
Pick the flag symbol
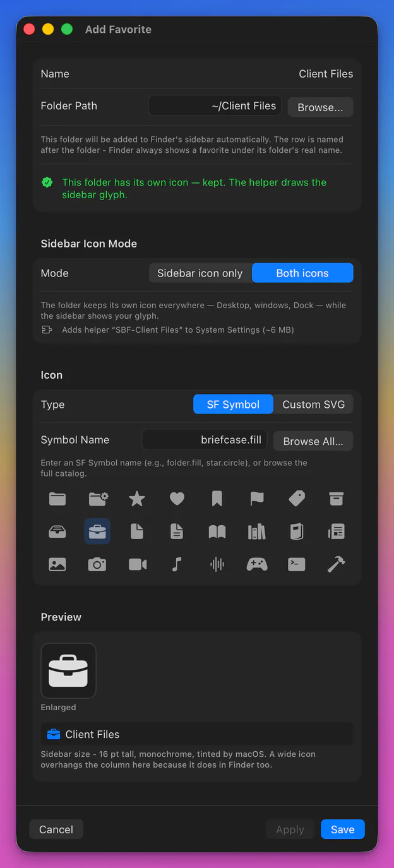(x=256, y=499)
